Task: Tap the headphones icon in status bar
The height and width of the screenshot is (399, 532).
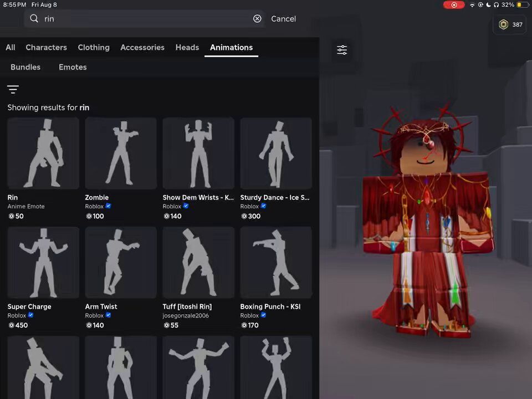Action: click(x=496, y=5)
